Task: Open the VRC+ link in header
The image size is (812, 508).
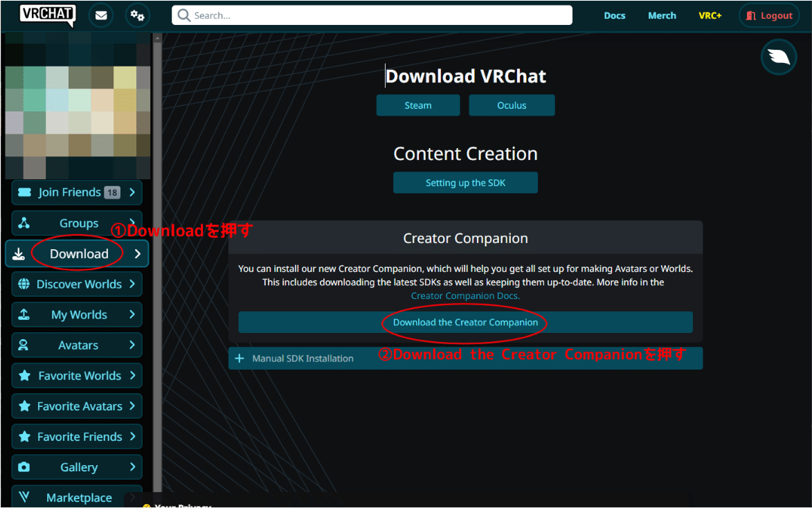Action: (x=710, y=15)
